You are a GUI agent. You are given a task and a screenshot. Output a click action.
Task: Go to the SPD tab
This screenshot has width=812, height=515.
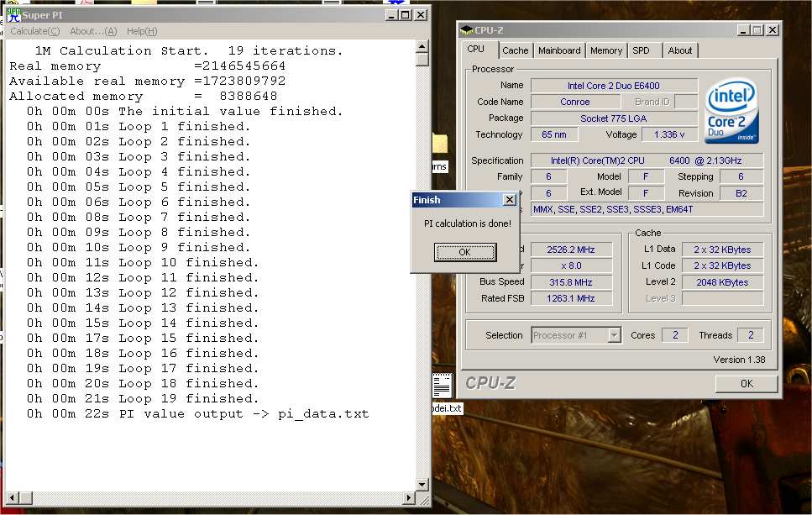click(642, 50)
